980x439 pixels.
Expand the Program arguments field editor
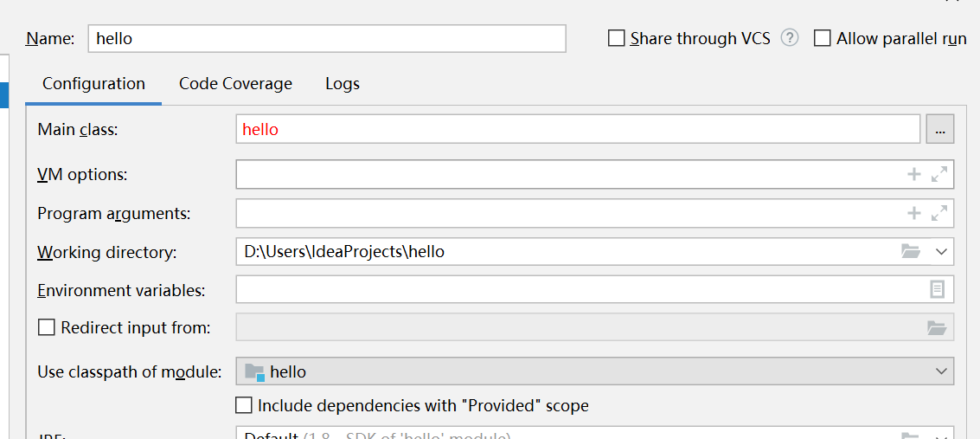click(938, 214)
